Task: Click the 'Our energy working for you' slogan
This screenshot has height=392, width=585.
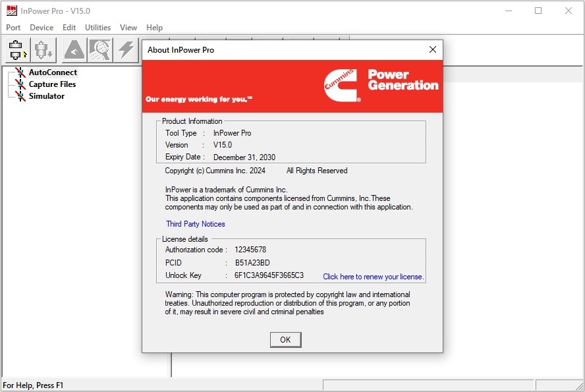Action: tap(199, 99)
